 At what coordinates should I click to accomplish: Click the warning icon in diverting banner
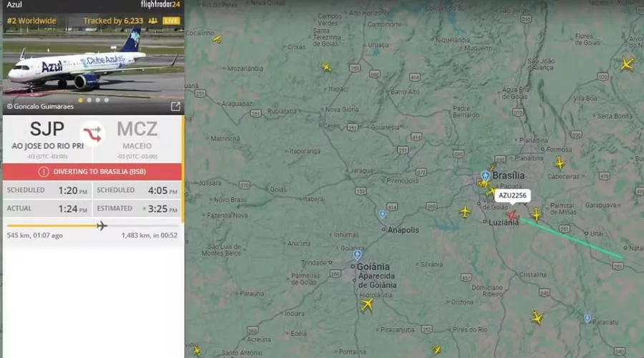point(44,172)
